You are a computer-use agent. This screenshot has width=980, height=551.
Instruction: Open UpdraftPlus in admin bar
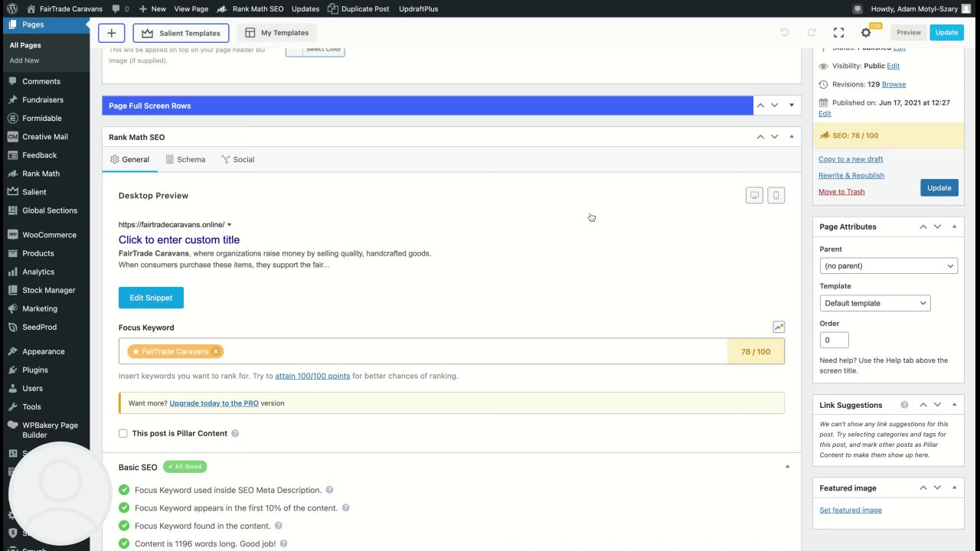coord(418,8)
